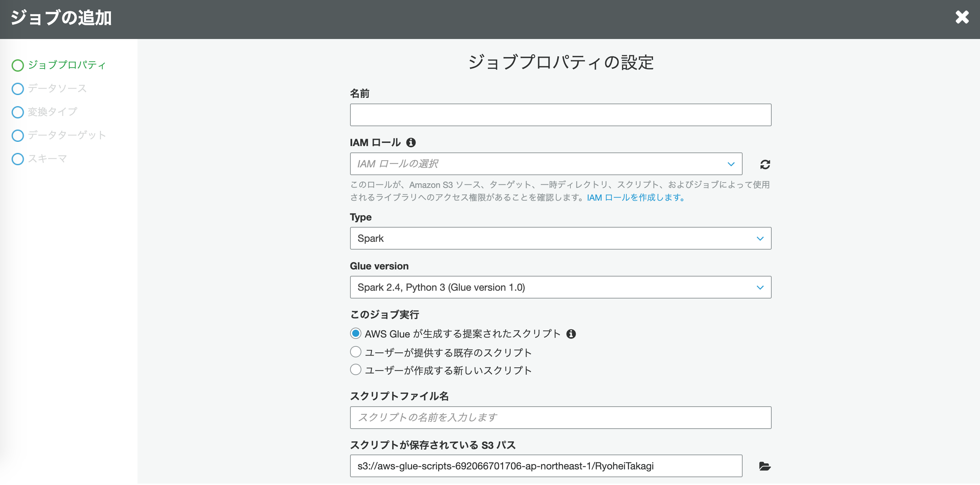Image resolution: width=980 pixels, height=485 pixels.
Task: Open the IAM ロールの選択 dropdown
Action: [x=546, y=164]
